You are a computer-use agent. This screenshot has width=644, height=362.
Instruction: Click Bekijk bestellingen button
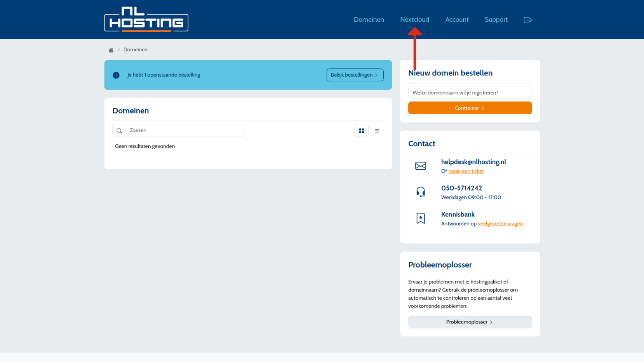(x=355, y=75)
